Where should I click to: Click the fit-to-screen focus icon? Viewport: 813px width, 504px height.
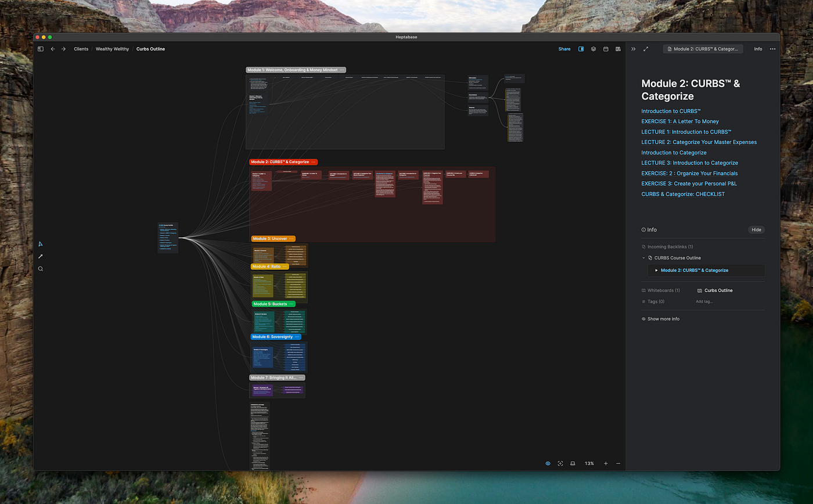[x=560, y=463]
